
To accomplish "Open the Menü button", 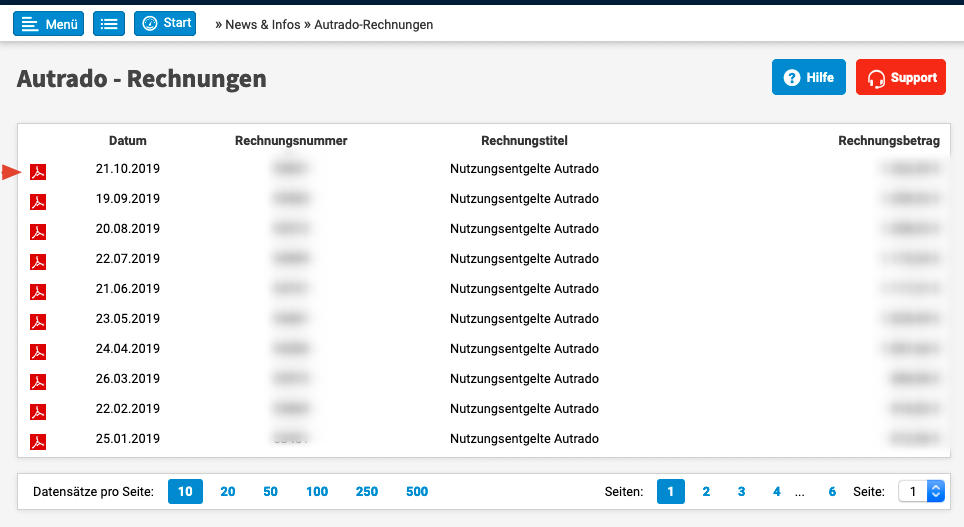I will coord(48,24).
